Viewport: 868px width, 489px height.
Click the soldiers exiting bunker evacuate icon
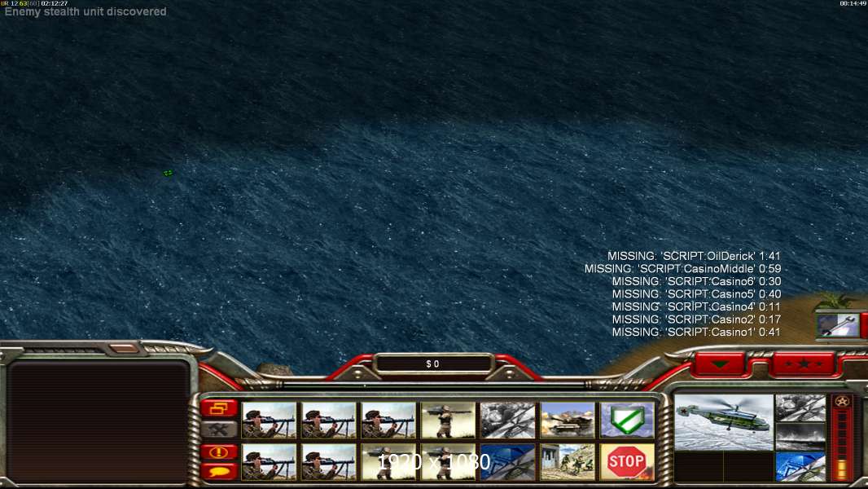[x=568, y=461]
